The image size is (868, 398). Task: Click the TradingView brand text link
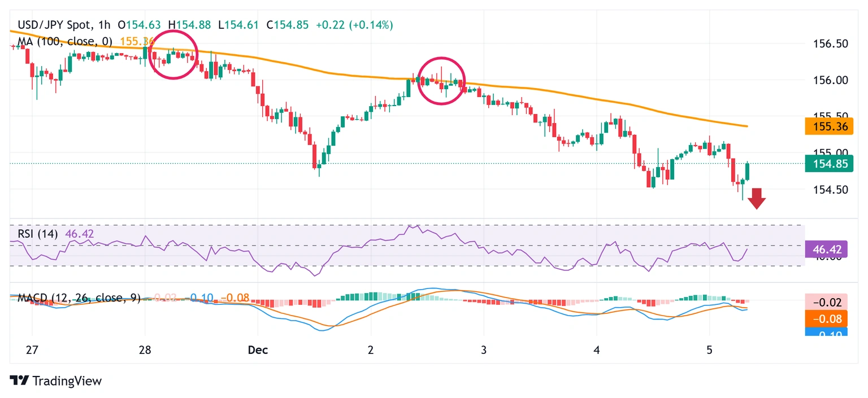coord(67,381)
